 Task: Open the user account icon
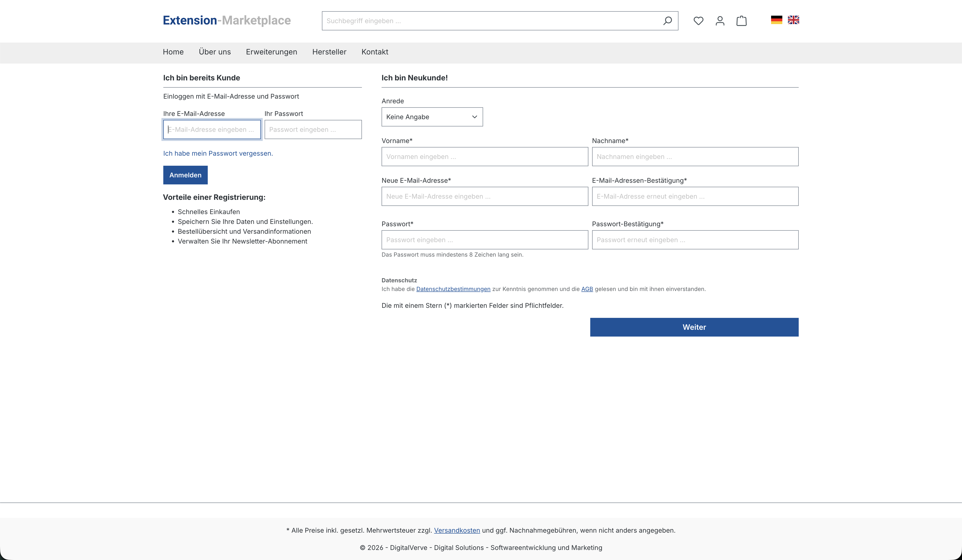click(720, 21)
